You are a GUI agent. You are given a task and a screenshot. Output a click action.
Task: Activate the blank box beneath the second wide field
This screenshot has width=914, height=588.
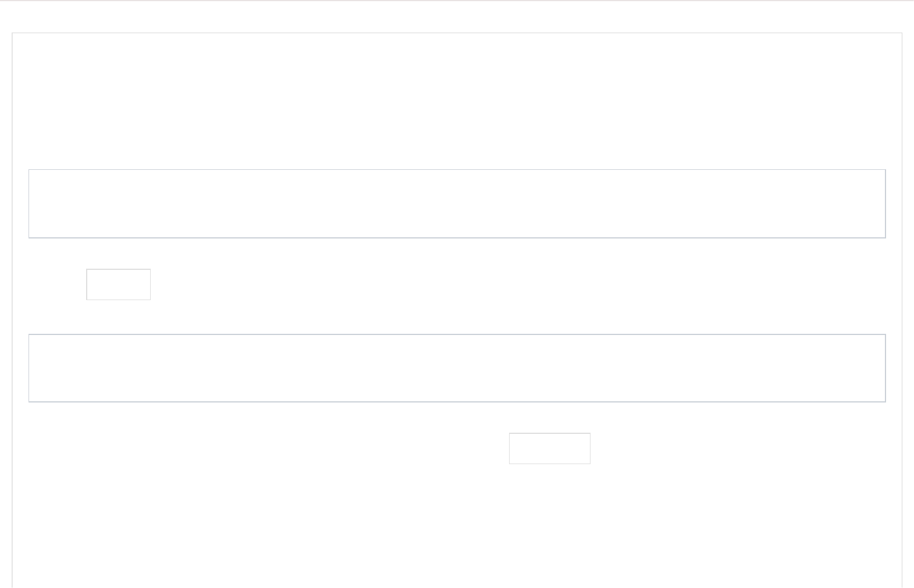point(549,448)
